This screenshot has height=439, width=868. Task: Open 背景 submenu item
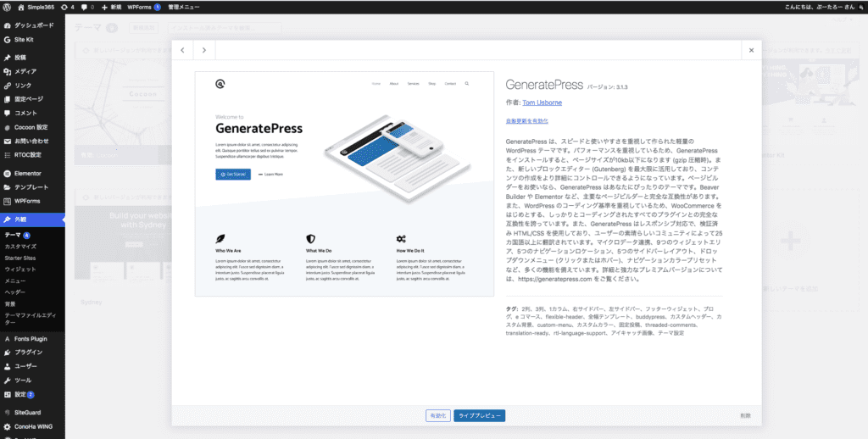[x=10, y=304]
